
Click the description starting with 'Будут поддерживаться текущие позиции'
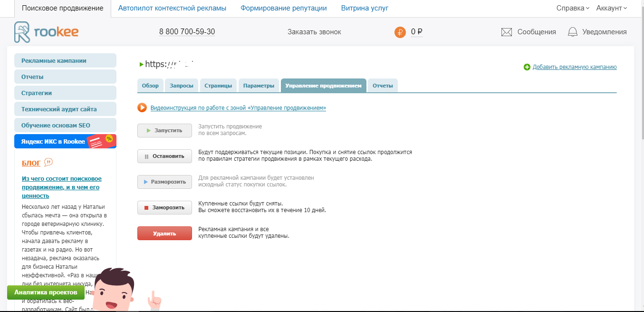coord(305,156)
